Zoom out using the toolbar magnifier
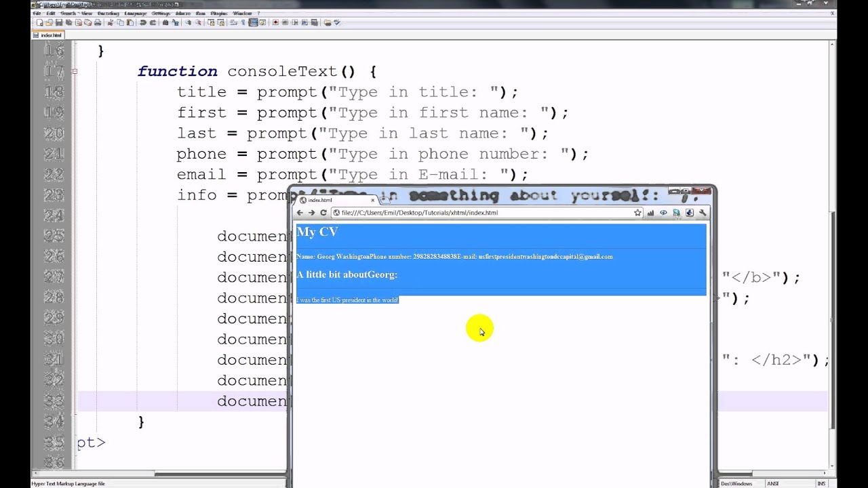The height and width of the screenshot is (488, 868). click(x=198, y=22)
